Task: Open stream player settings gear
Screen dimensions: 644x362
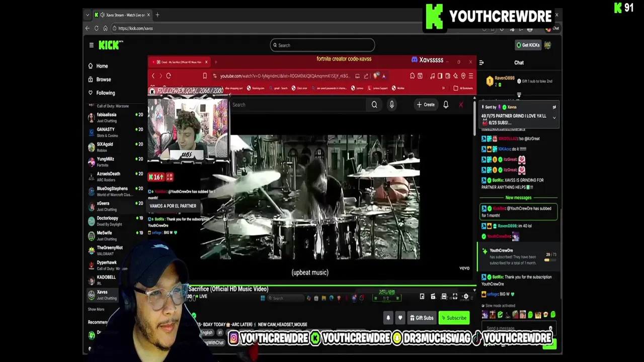Action: point(466,297)
